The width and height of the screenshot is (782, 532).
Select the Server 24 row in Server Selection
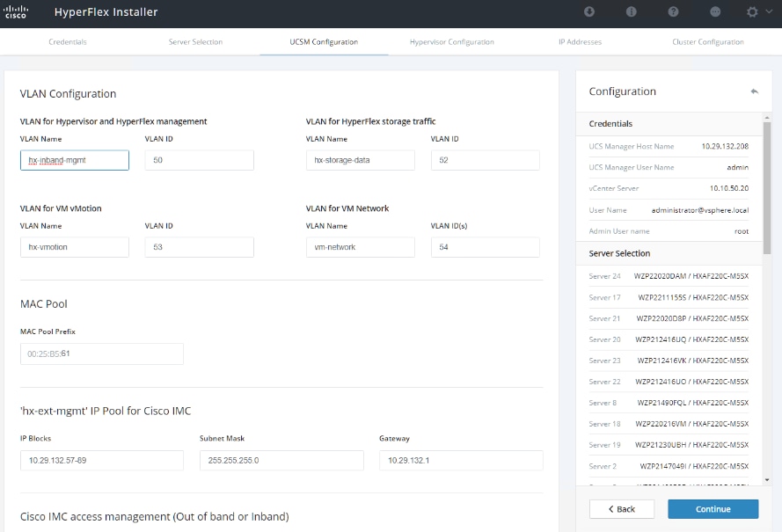(669, 276)
